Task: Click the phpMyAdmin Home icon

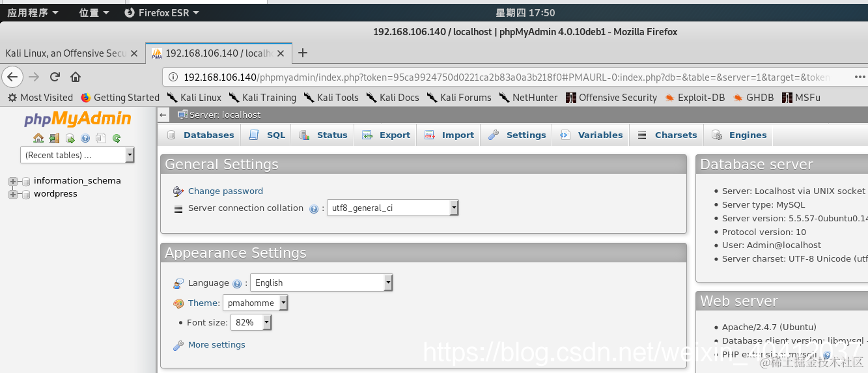Action: point(38,138)
